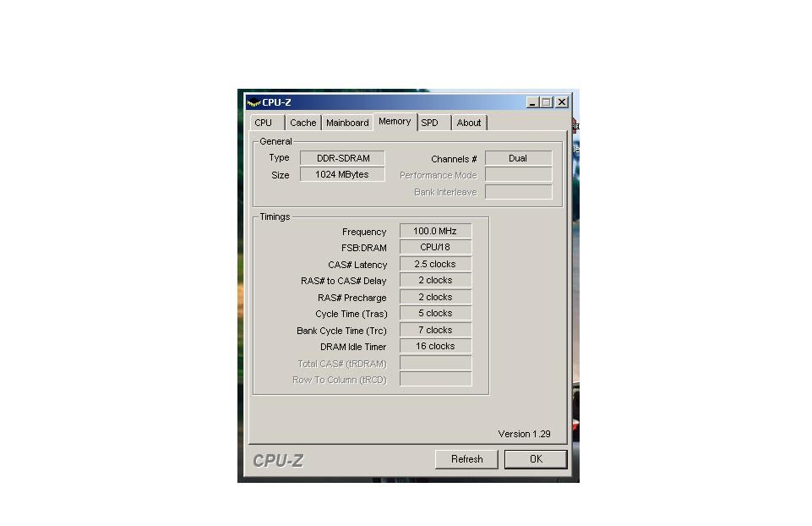The image size is (812, 526).
Task: Click the 7 clocks Trc value
Action: coord(435,330)
